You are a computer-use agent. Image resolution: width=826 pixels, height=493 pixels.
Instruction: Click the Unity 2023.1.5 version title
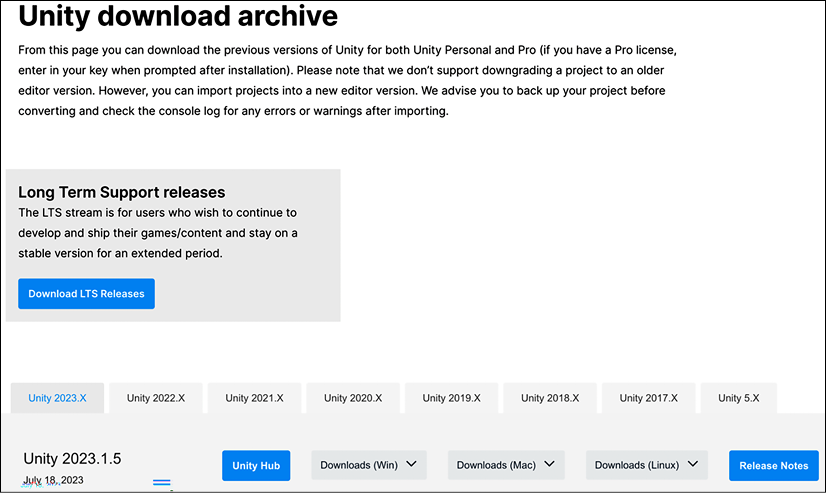click(x=72, y=459)
